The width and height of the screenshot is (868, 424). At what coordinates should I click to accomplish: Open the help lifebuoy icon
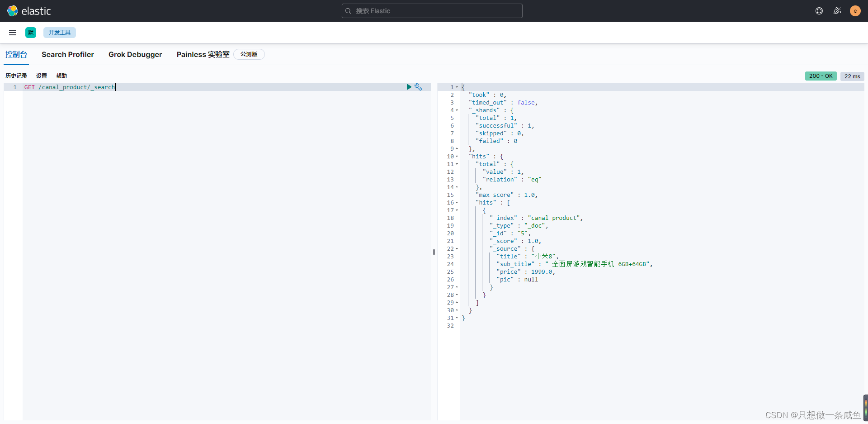coord(819,11)
